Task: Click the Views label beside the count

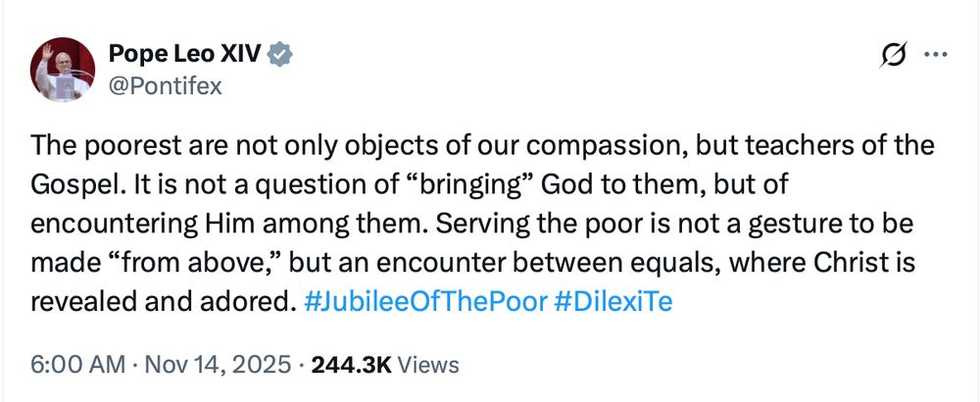Action: pyautogui.click(x=428, y=365)
